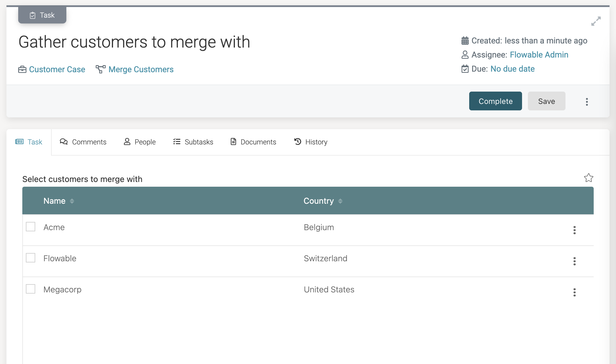Open three-dot menu for Flowable row
The height and width of the screenshot is (364, 616).
574,261
